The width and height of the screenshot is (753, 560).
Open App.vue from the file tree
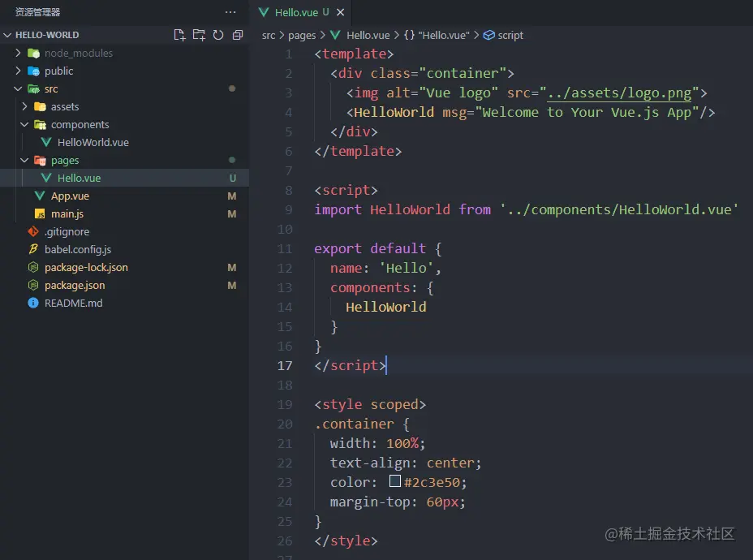70,196
